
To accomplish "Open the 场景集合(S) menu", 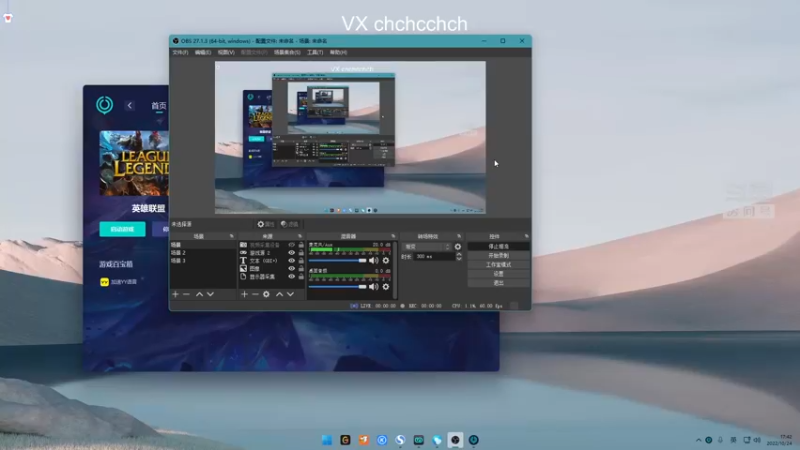I will (x=287, y=53).
